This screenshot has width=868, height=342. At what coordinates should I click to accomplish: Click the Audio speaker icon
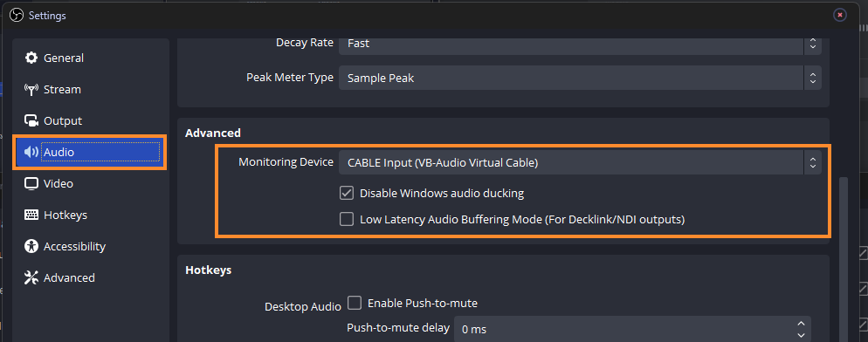31,152
